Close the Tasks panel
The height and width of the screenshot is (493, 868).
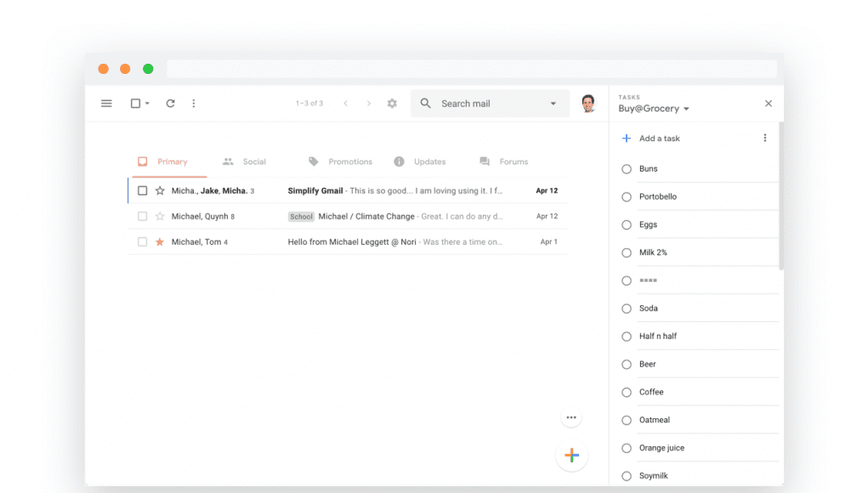tap(769, 104)
